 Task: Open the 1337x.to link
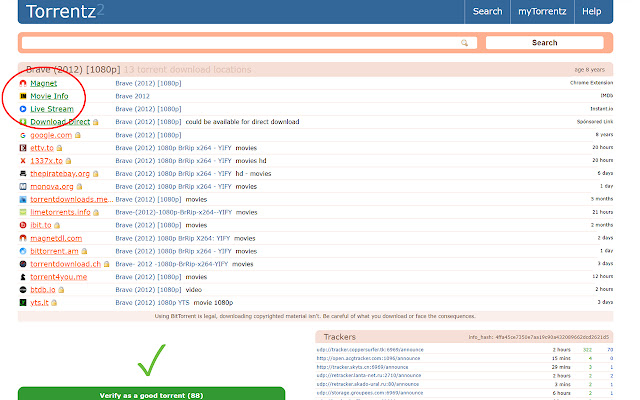click(x=47, y=161)
